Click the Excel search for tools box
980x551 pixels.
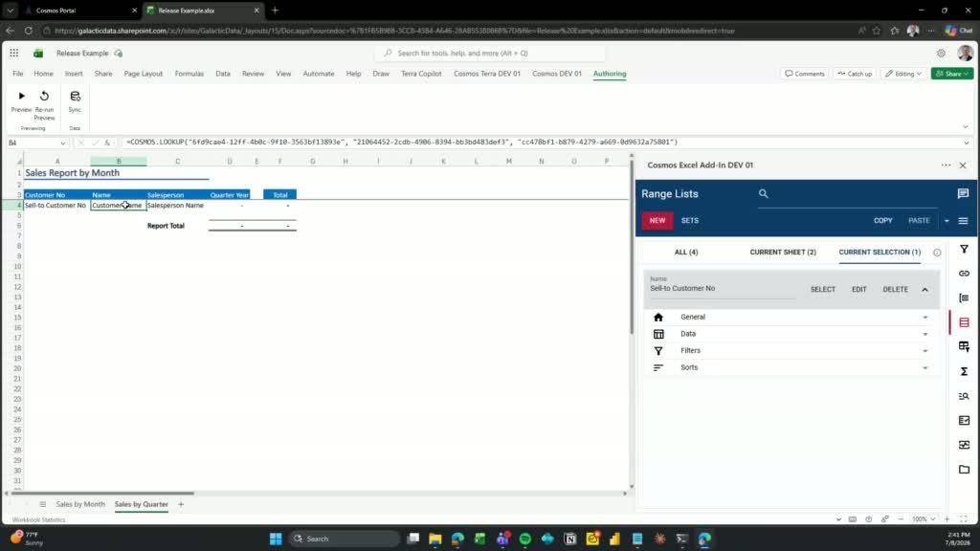491,54
